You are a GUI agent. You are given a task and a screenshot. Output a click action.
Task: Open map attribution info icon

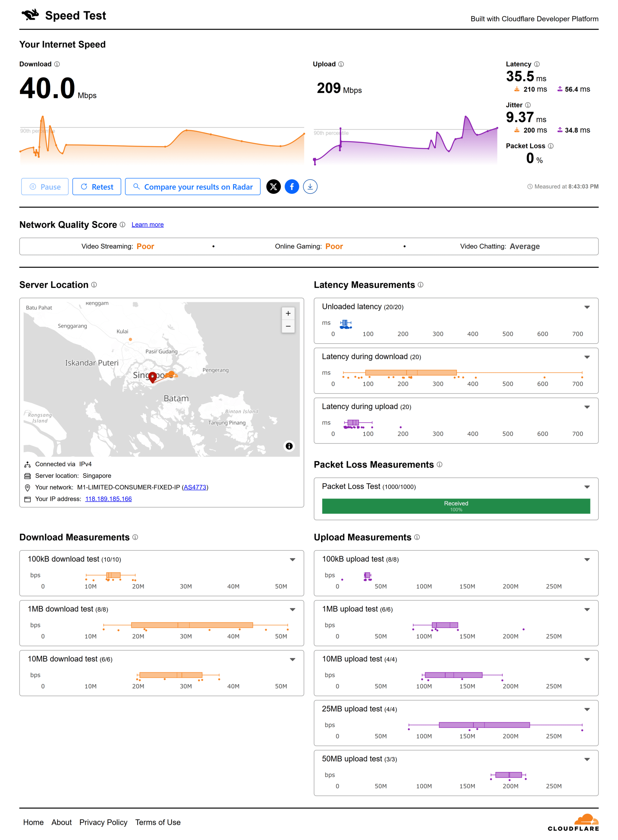[289, 446]
